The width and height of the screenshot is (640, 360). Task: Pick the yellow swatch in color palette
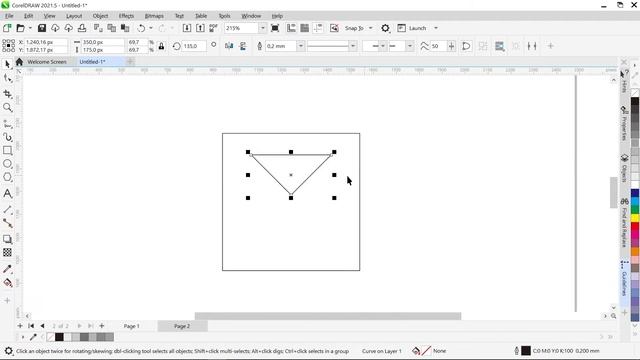635,218
